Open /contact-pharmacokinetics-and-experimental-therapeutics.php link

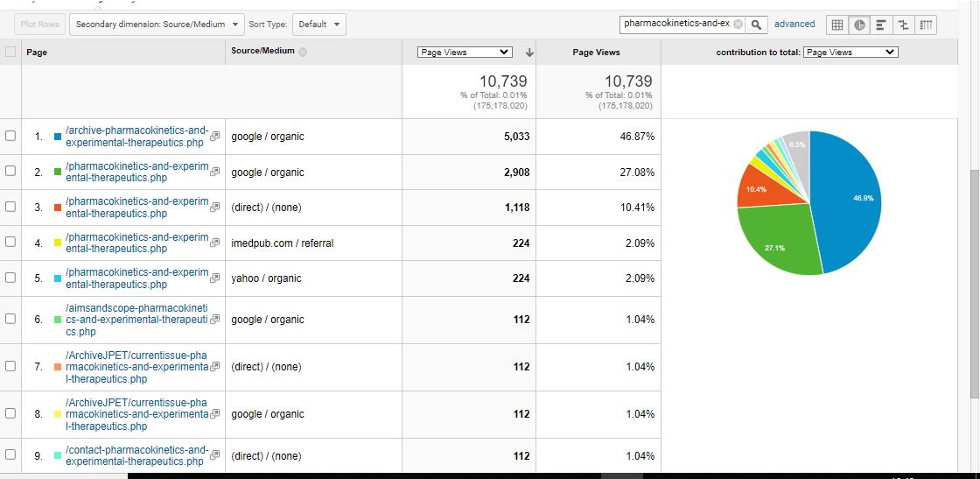tap(136, 455)
